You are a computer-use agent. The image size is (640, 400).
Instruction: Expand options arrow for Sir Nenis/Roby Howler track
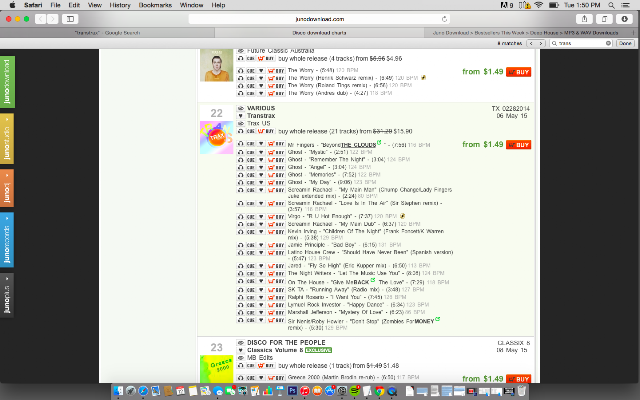tap(261, 320)
